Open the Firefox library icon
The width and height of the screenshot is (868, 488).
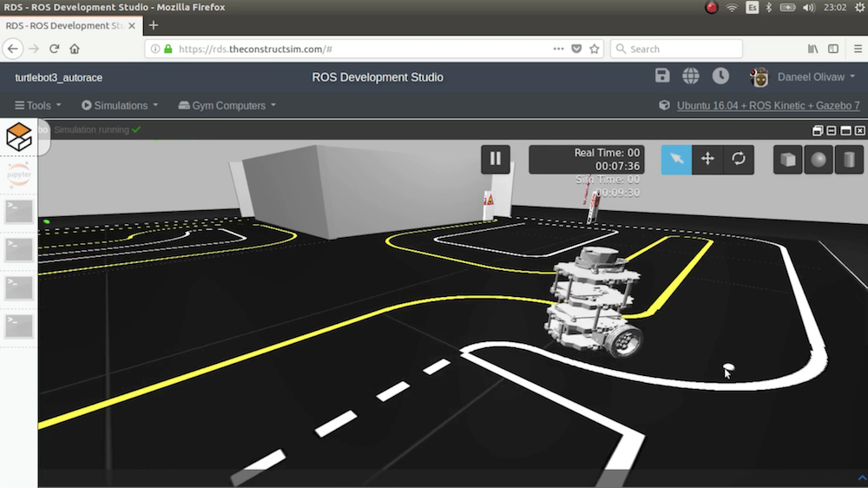812,49
